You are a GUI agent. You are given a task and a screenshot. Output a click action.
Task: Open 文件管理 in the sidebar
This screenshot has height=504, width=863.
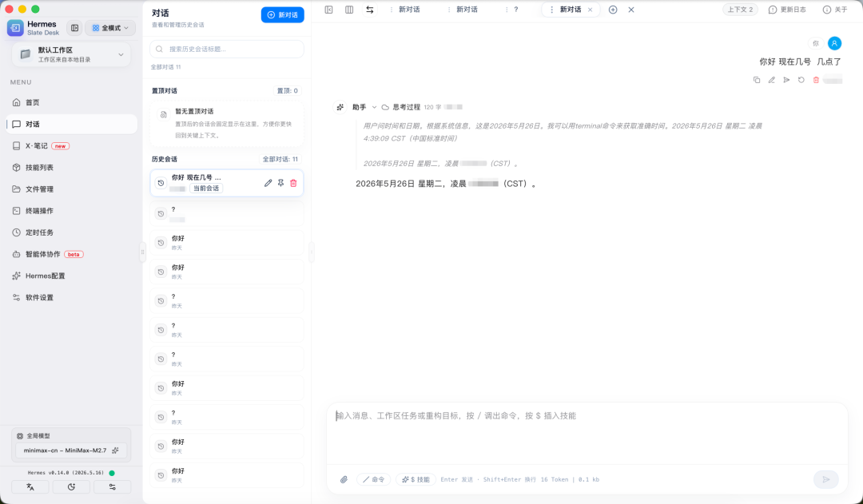(72, 189)
